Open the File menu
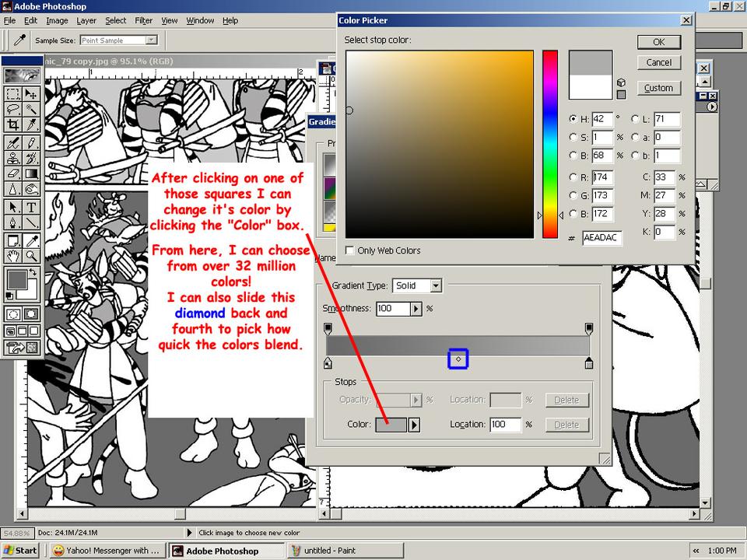Viewport: 747px width, 560px height. (9, 20)
